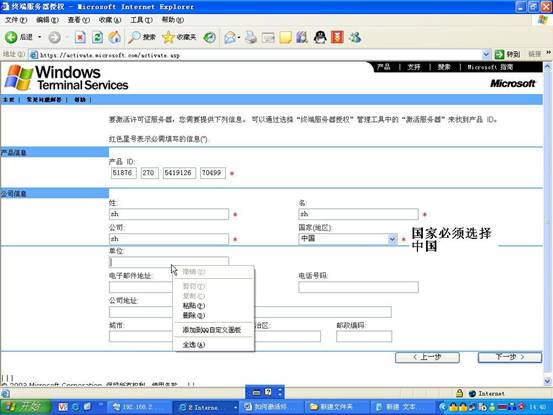This screenshot has width=553, height=415.
Task: Click the 姓 surname input field
Action: [169, 214]
